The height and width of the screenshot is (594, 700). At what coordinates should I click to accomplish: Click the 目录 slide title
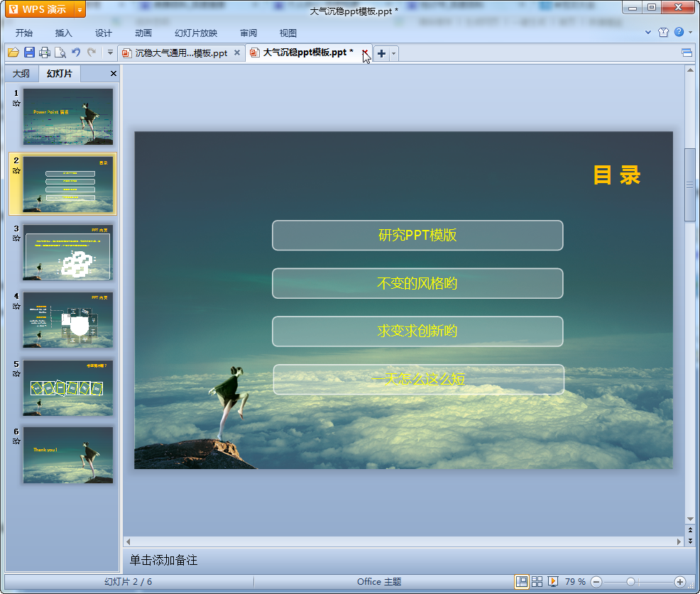616,175
